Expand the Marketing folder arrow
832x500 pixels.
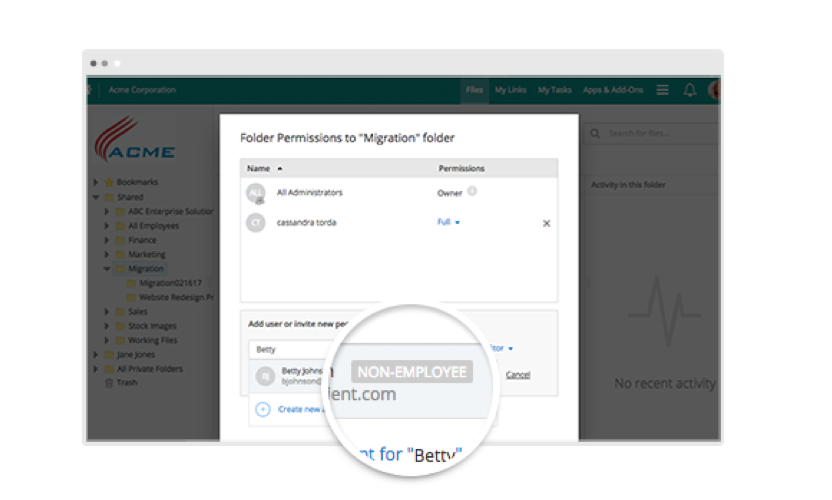107,254
